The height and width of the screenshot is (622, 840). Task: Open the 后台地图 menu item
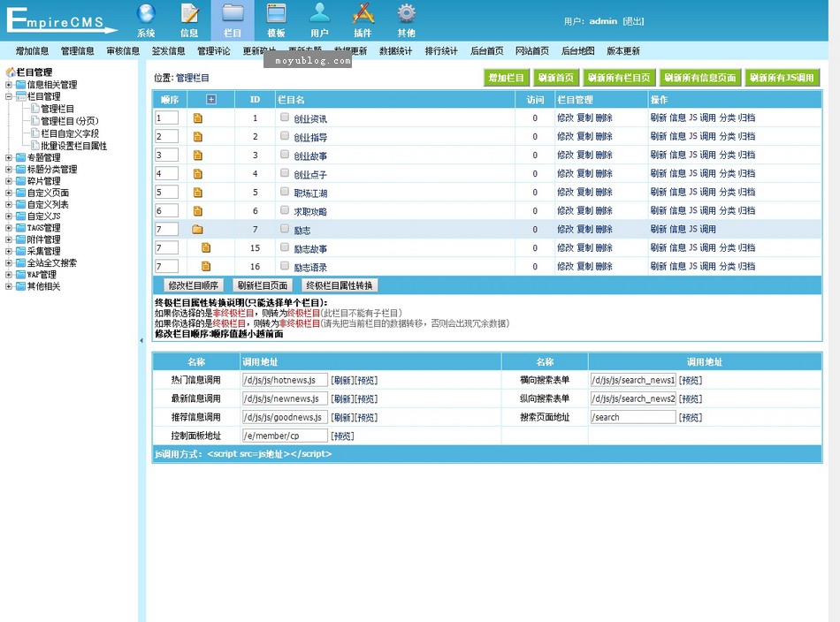pyautogui.click(x=578, y=51)
